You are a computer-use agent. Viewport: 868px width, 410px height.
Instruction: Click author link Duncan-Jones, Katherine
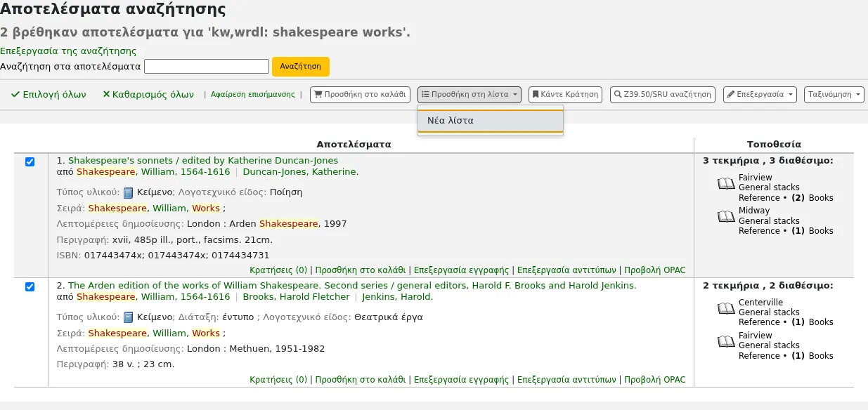point(301,172)
